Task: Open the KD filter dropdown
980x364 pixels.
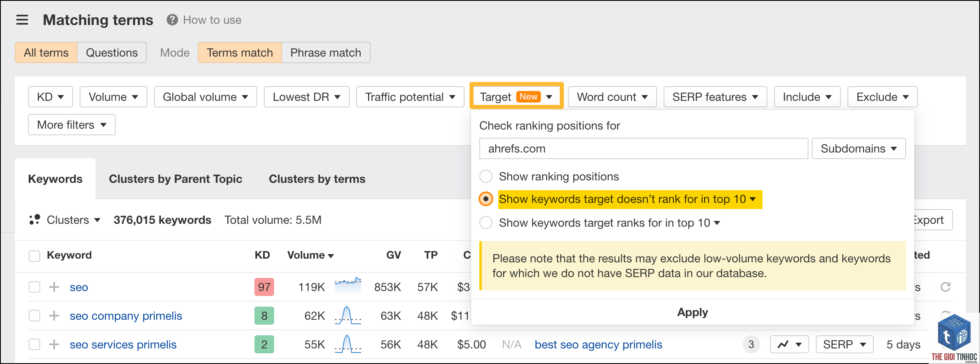Action: (x=50, y=97)
